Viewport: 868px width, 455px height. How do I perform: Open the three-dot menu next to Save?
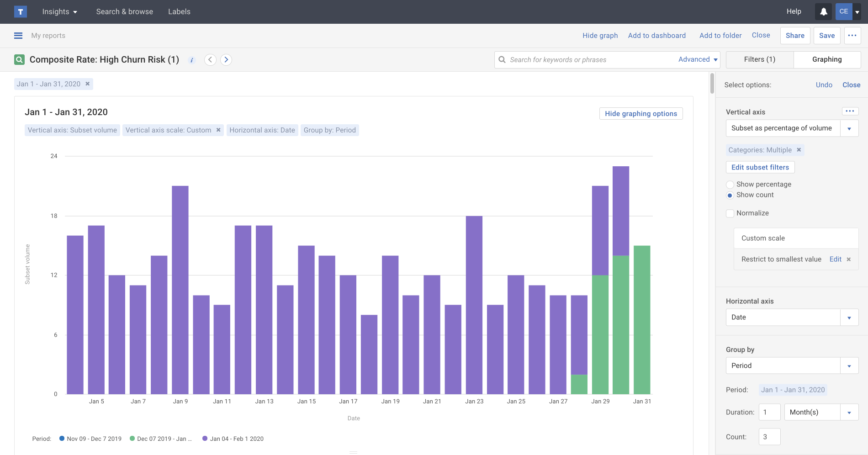point(852,35)
